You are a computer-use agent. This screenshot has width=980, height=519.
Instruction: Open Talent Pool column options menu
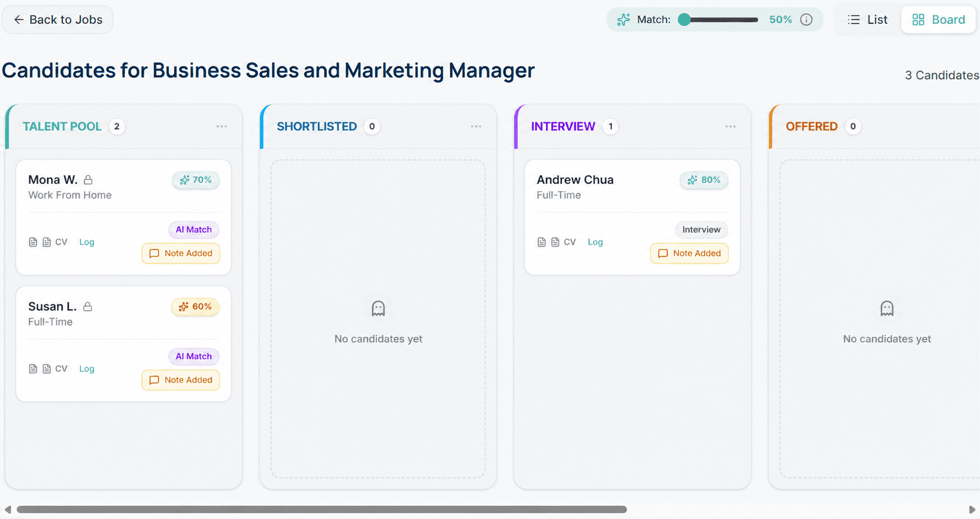click(222, 126)
